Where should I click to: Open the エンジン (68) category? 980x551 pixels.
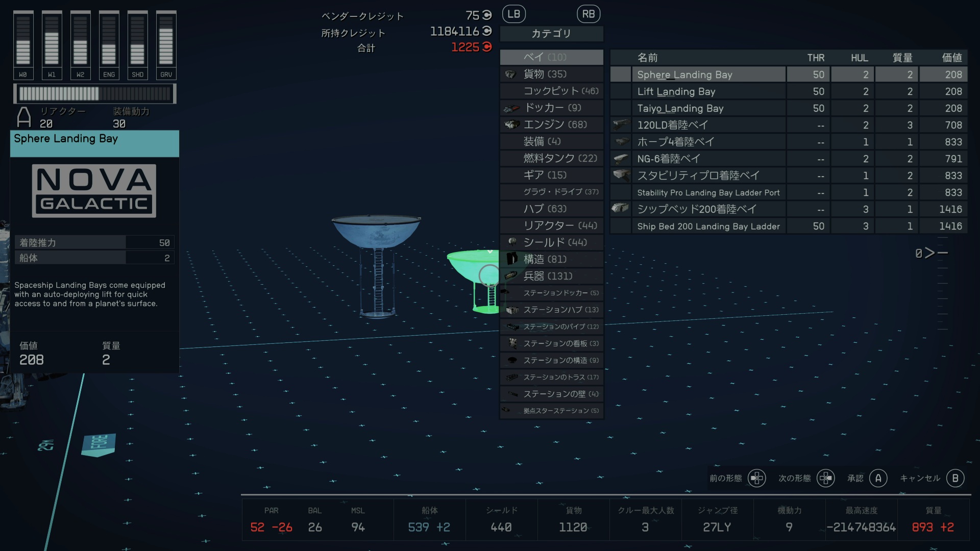point(552,124)
